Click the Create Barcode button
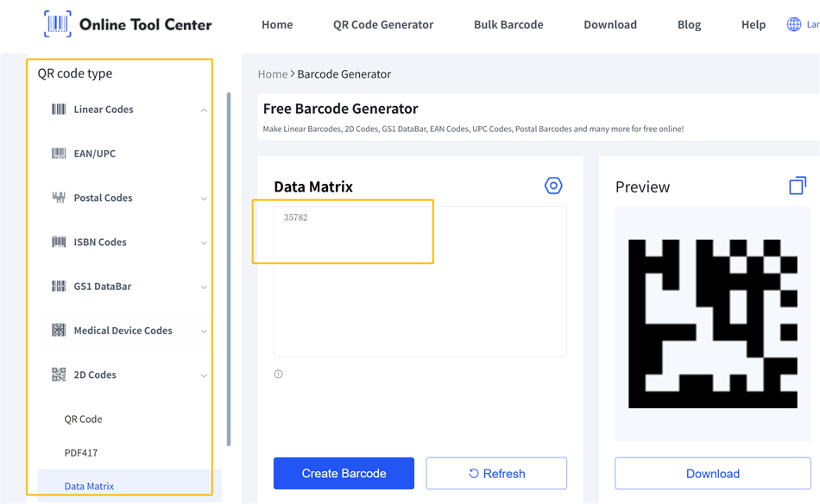Viewport: 820px width, 504px height. (x=344, y=473)
